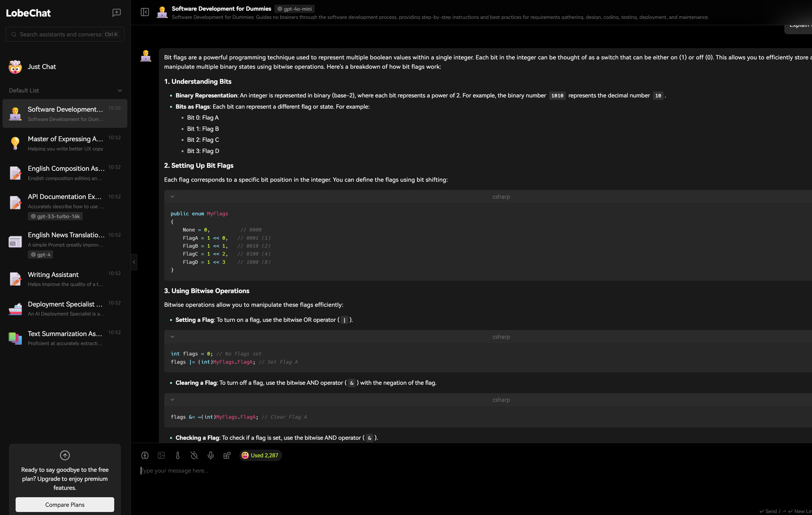Collapse the Default List section chevron
The height and width of the screenshot is (515, 812).
[120, 90]
